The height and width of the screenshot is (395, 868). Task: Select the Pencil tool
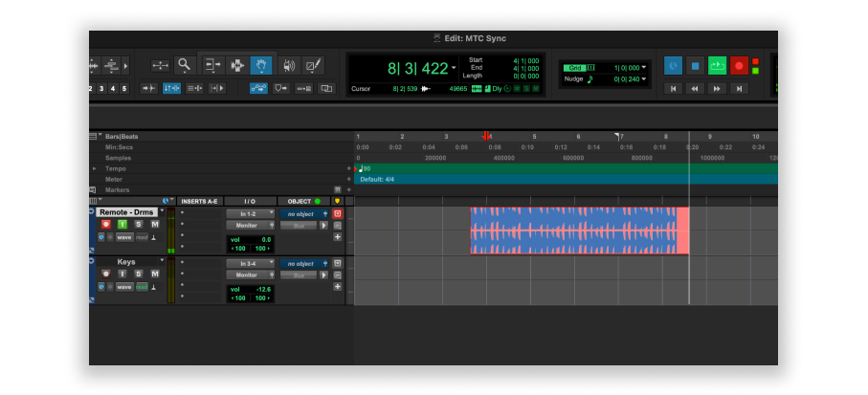(x=313, y=65)
